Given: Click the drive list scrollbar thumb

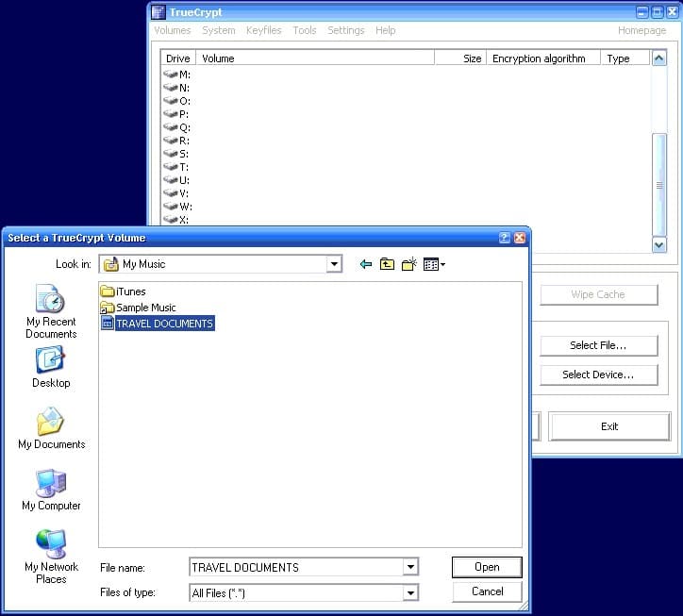Looking at the screenshot, I should point(659,185).
